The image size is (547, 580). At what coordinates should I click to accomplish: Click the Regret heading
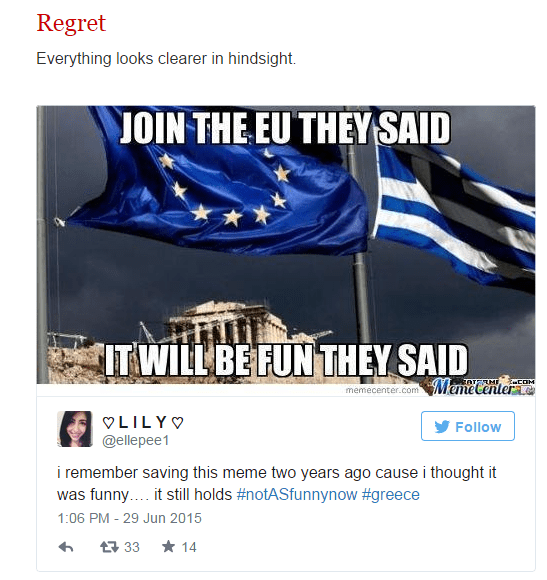[71, 24]
